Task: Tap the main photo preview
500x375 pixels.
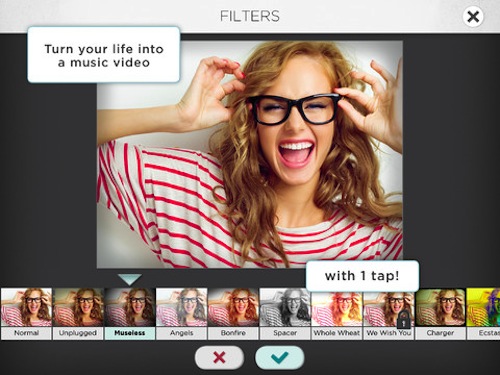Action: 250,154
